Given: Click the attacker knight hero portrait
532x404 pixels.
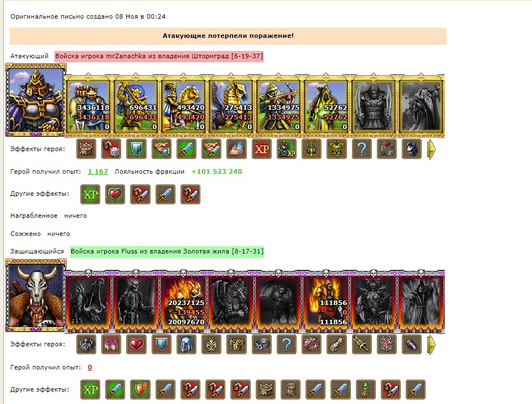Looking at the screenshot, I should [x=36, y=100].
